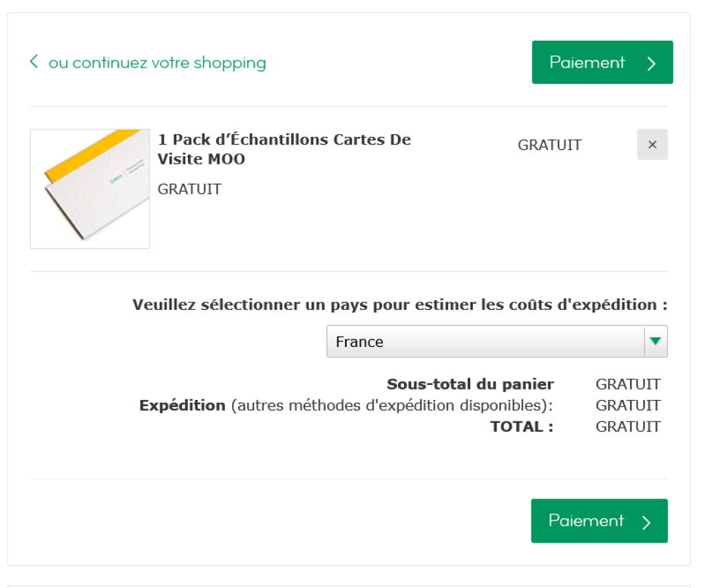The image size is (705, 588).
Task: Click the arrow icon on the top Paiement button
Action: (651, 63)
